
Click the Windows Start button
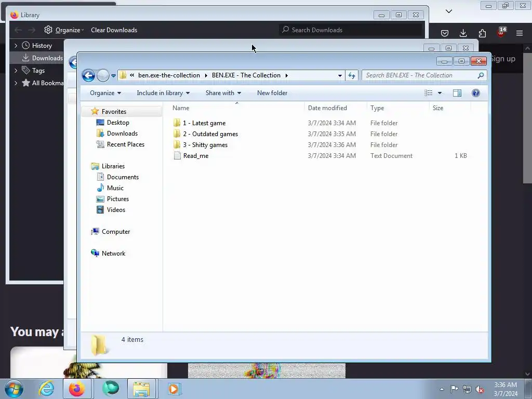tap(14, 389)
